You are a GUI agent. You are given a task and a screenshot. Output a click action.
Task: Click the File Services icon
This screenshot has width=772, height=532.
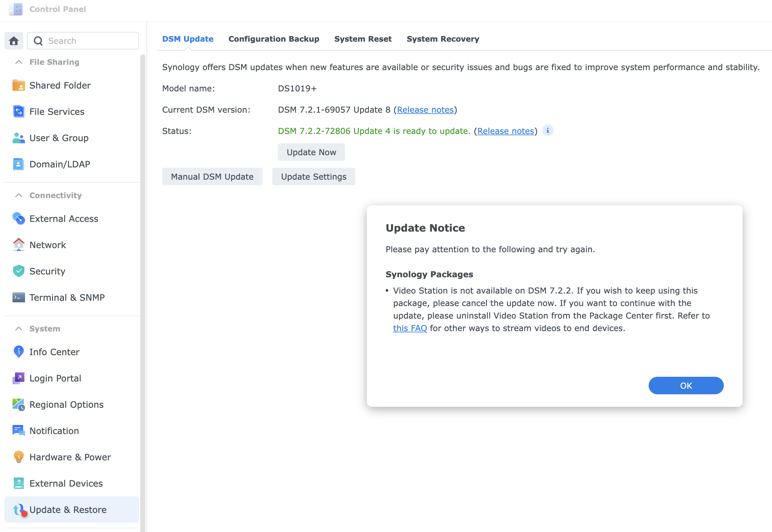coord(18,111)
